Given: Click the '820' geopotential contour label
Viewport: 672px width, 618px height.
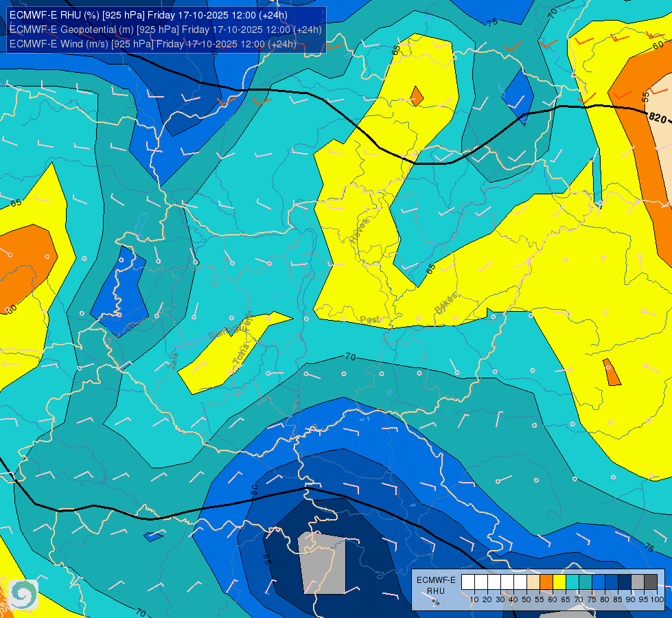Looking at the screenshot, I should [x=658, y=117].
